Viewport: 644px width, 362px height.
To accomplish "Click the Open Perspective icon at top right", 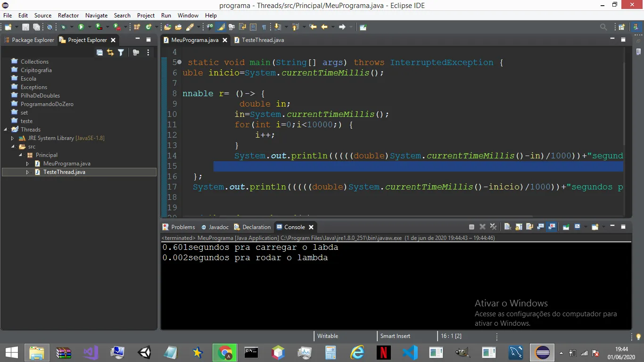I will pyautogui.click(x=621, y=27).
